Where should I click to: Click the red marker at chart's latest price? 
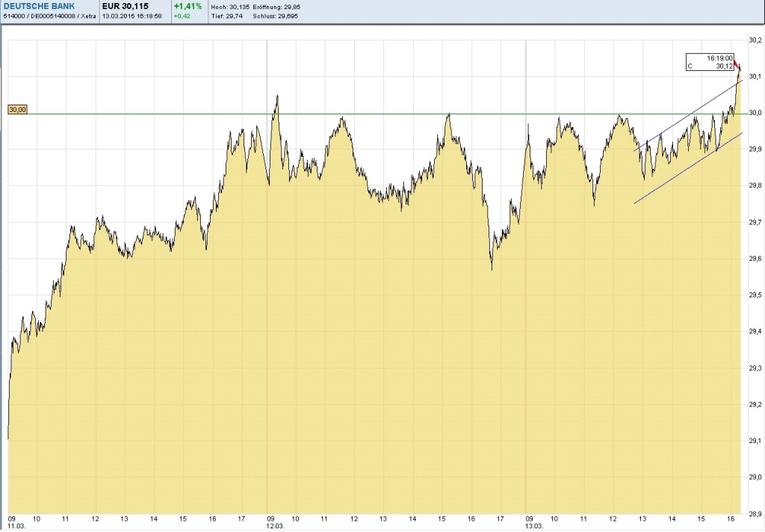coord(737,64)
